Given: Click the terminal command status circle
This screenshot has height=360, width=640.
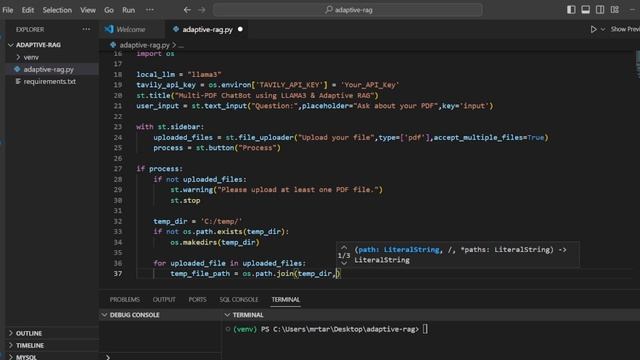Looking at the screenshot, I should pyautogui.click(x=228, y=329).
